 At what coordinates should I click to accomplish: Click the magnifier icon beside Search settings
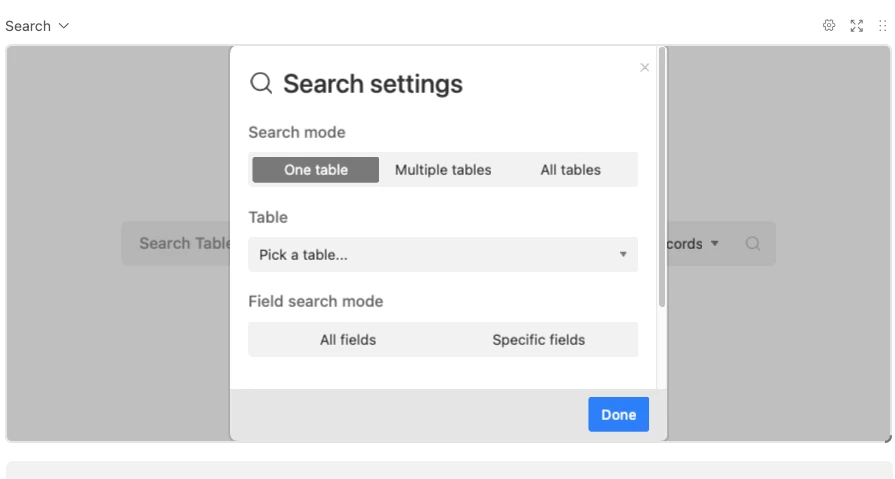click(x=261, y=83)
